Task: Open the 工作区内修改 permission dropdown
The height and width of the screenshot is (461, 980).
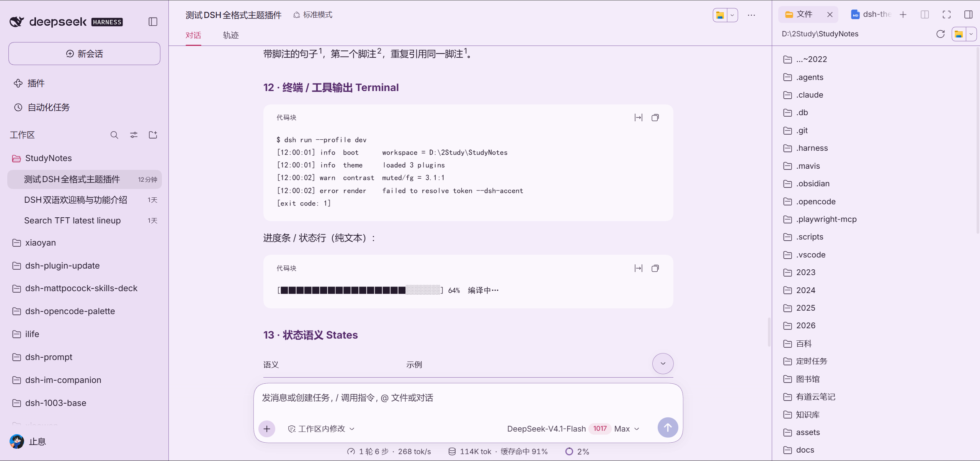Action: click(321, 429)
